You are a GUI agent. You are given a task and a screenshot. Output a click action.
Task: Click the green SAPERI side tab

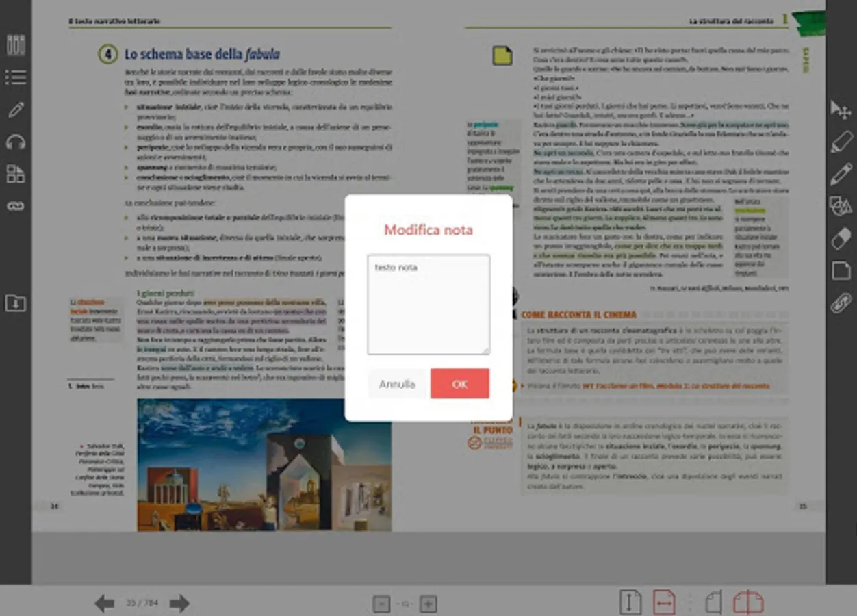click(806, 60)
